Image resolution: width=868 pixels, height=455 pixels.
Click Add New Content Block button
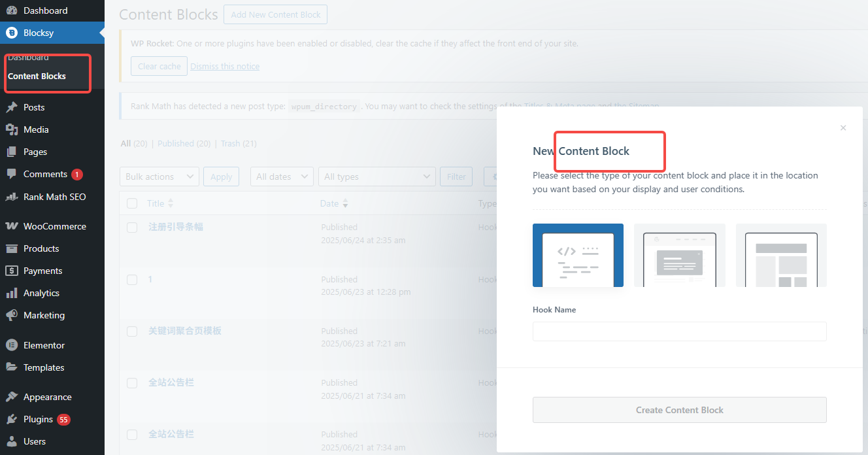[275, 15]
